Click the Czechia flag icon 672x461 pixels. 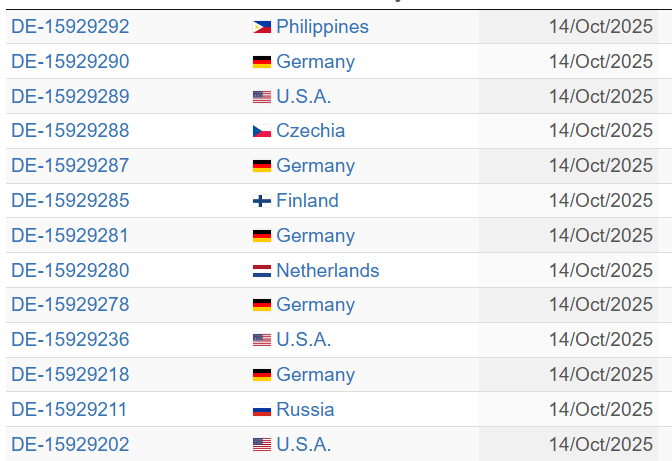point(262,131)
